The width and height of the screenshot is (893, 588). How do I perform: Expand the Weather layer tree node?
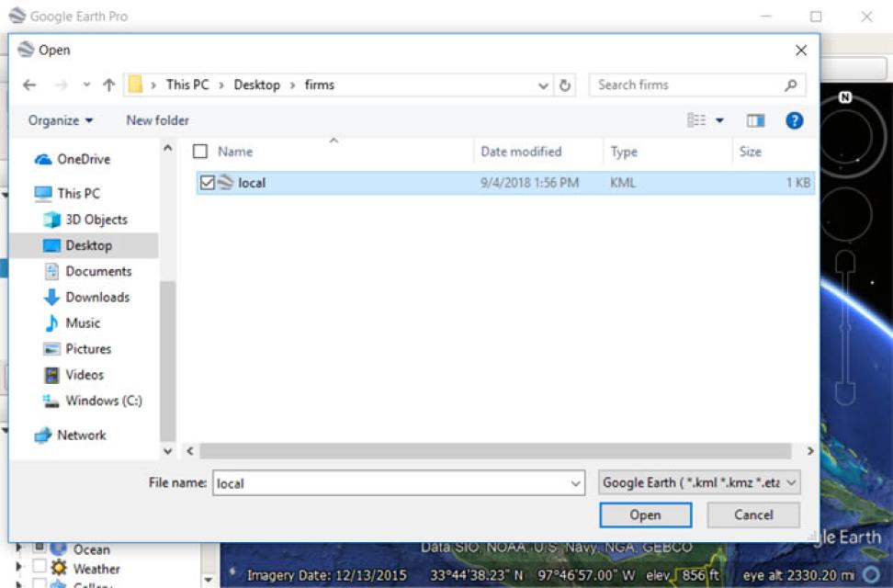point(18,567)
